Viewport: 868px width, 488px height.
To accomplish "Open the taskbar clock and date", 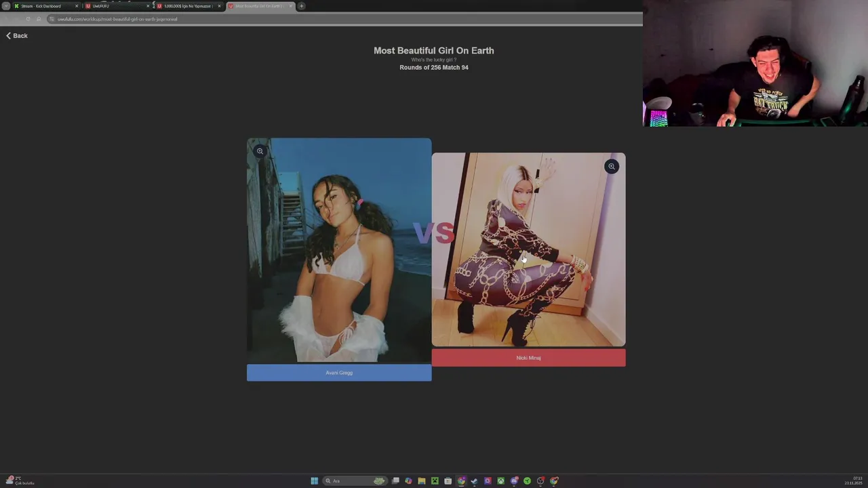I will [853, 481].
